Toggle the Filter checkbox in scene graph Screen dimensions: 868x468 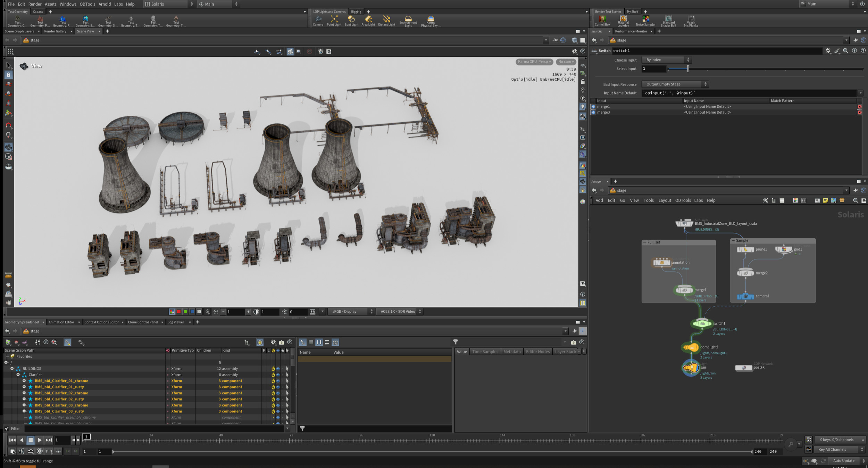pyautogui.click(x=7, y=429)
